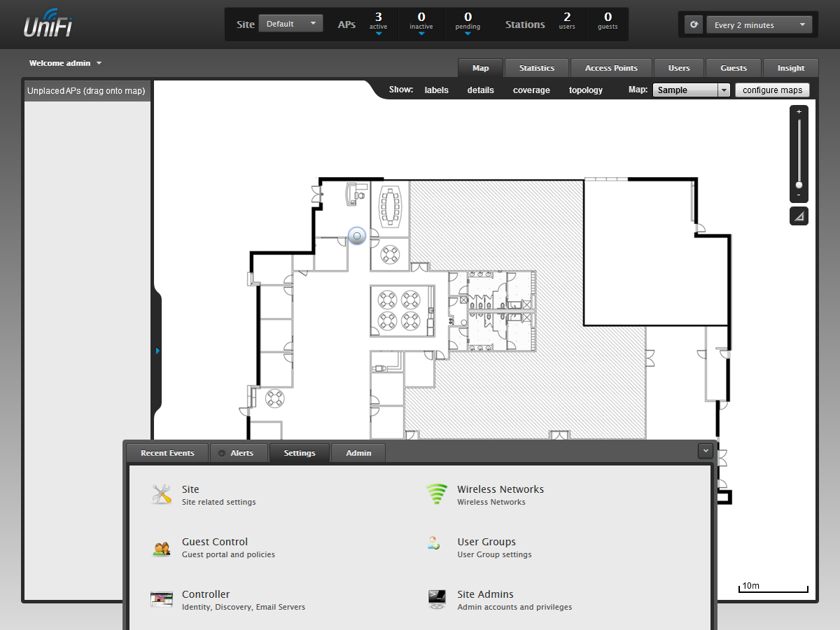This screenshot has height=630, width=840.
Task: Open the refresh interval Every 2 minutes dropdown
Action: (x=759, y=24)
